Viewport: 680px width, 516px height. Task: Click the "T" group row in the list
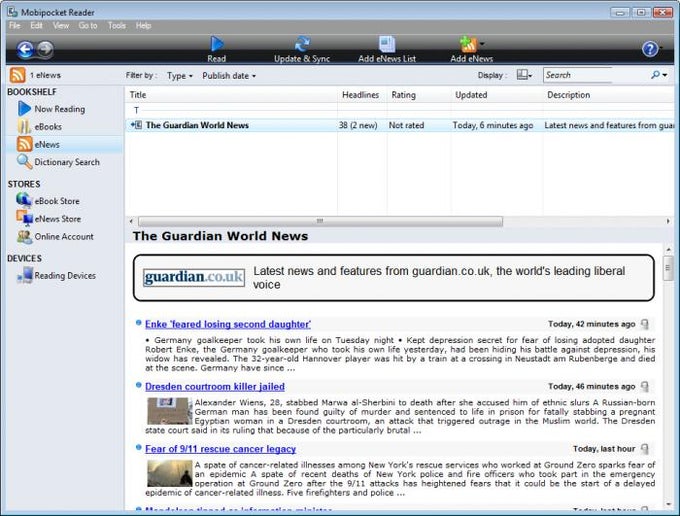click(x=399, y=110)
